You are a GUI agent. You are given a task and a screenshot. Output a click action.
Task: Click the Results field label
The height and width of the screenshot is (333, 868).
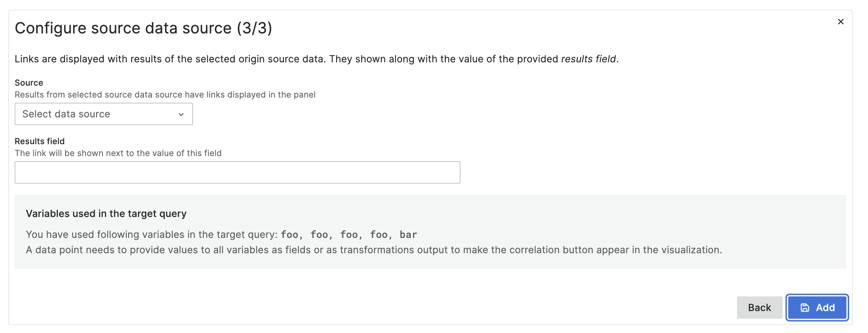coord(40,141)
